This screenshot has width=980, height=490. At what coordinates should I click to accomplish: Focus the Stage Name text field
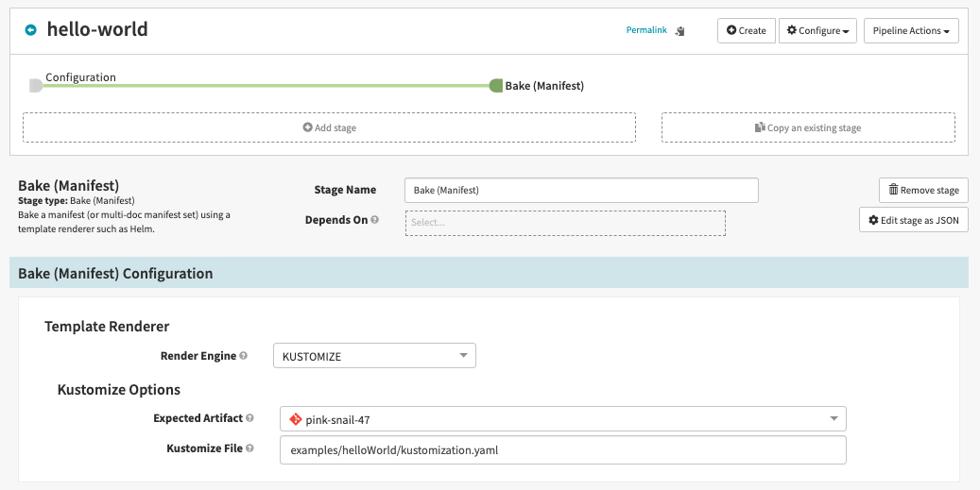tap(580, 190)
